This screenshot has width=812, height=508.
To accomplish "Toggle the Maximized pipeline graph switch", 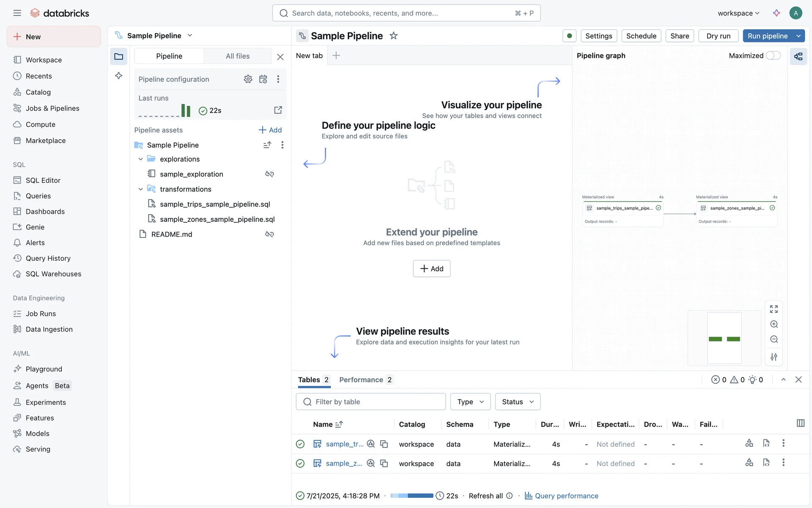I will [x=773, y=55].
